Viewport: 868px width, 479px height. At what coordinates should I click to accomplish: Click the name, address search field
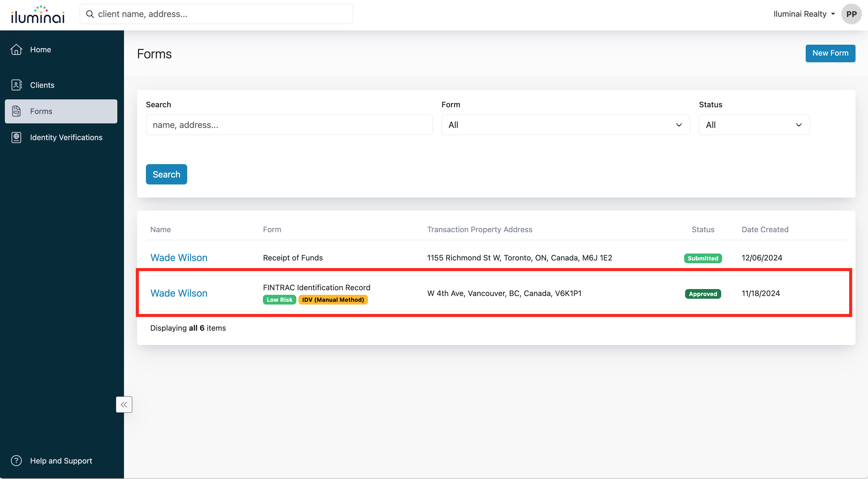pyautogui.click(x=289, y=125)
